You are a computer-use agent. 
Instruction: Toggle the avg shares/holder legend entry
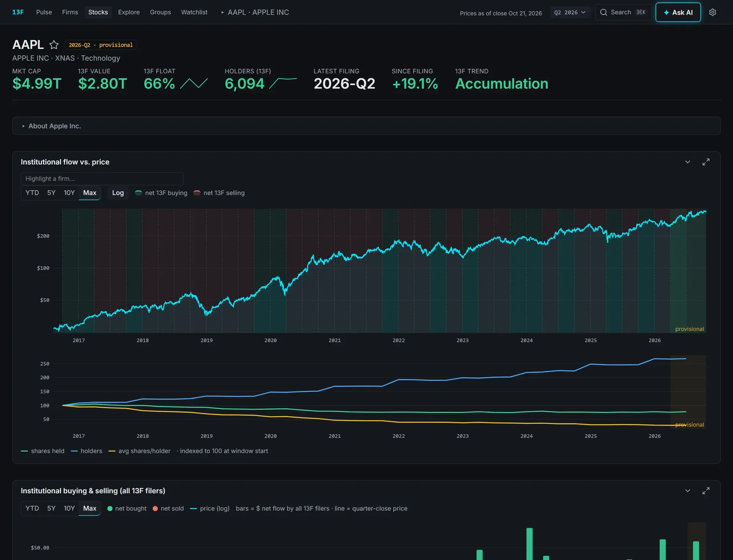(140, 451)
